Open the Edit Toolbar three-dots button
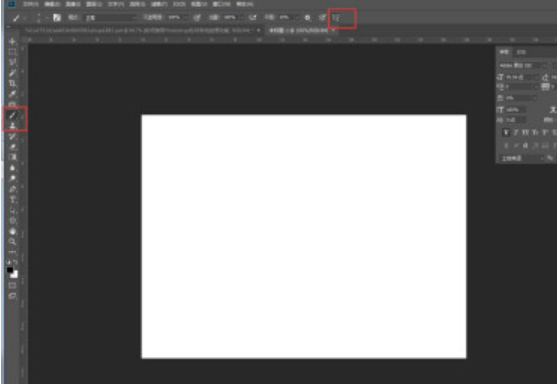This screenshot has width=557, height=384. pyautogui.click(x=12, y=252)
